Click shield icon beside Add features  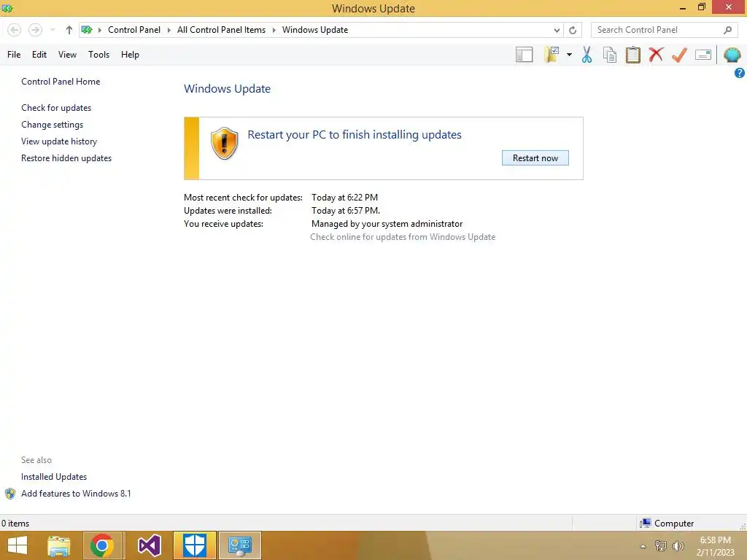click(x=10, y=494)
